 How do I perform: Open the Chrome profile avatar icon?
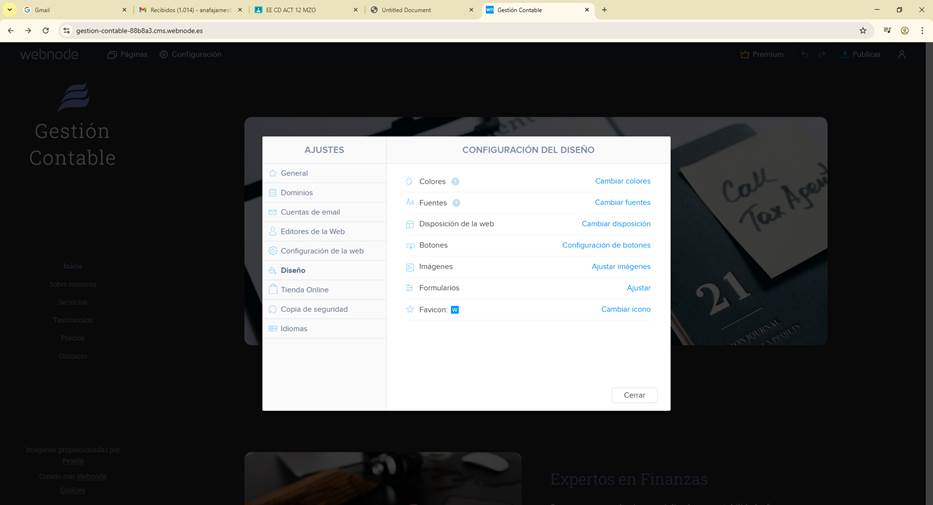(x=905, y=31)
